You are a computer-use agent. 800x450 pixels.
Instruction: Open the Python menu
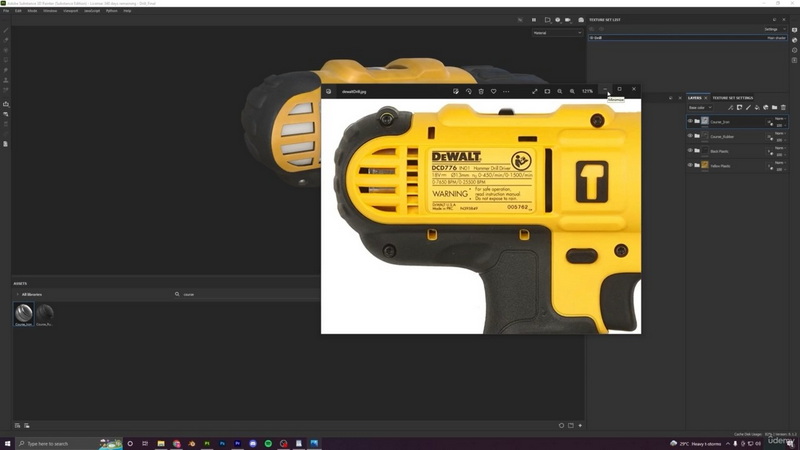coord(111,11)
